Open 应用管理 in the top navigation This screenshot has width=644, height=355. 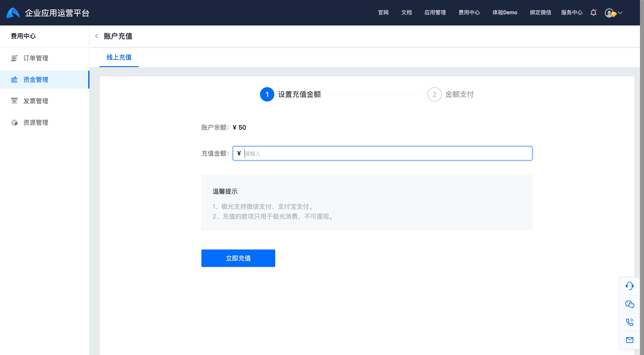coord(435,13)
